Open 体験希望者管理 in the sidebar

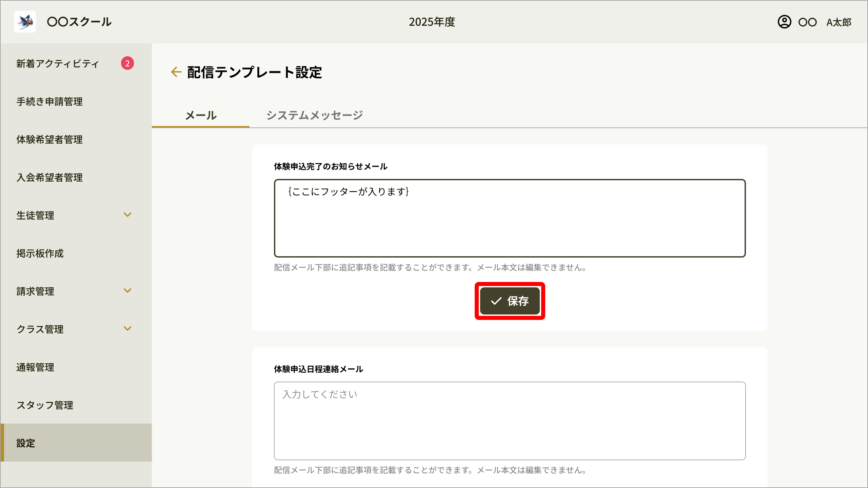pos(76,139)
